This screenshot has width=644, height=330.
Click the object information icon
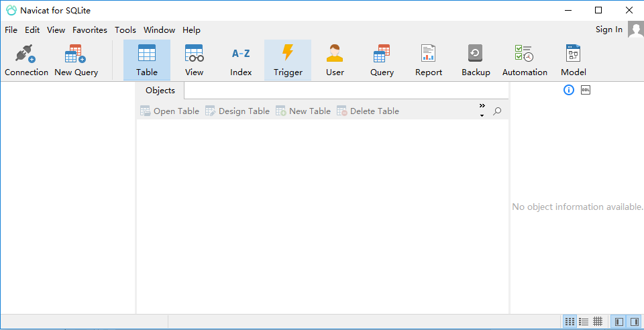coord(568,90)
